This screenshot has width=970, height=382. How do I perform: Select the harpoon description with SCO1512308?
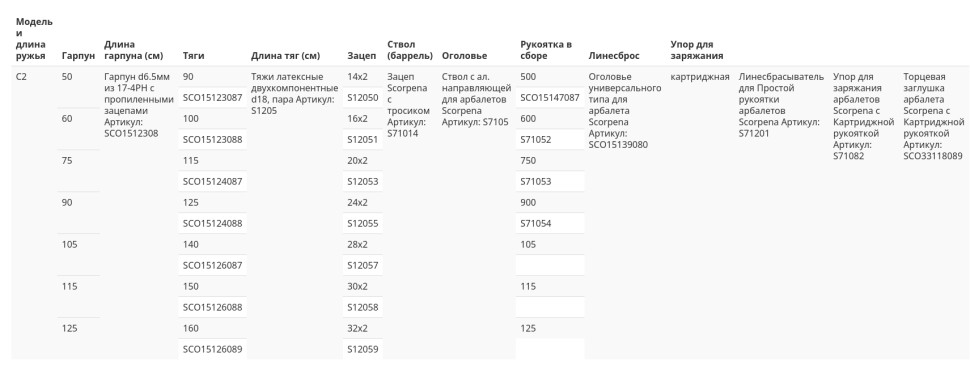click(x=139, y=105)
